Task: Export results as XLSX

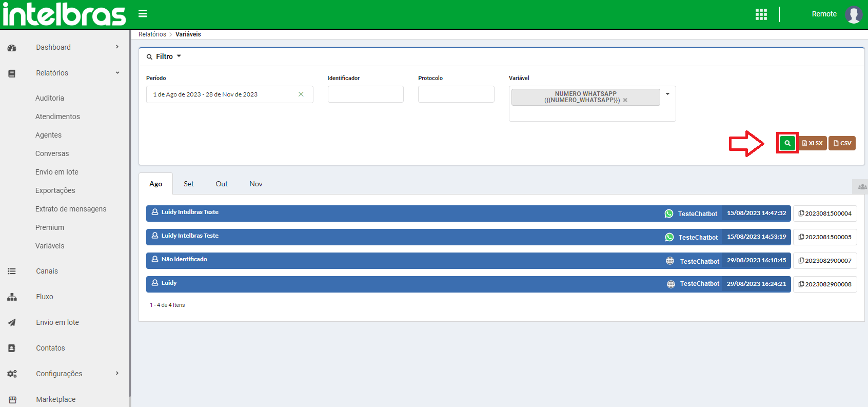Action: [813, 143]
